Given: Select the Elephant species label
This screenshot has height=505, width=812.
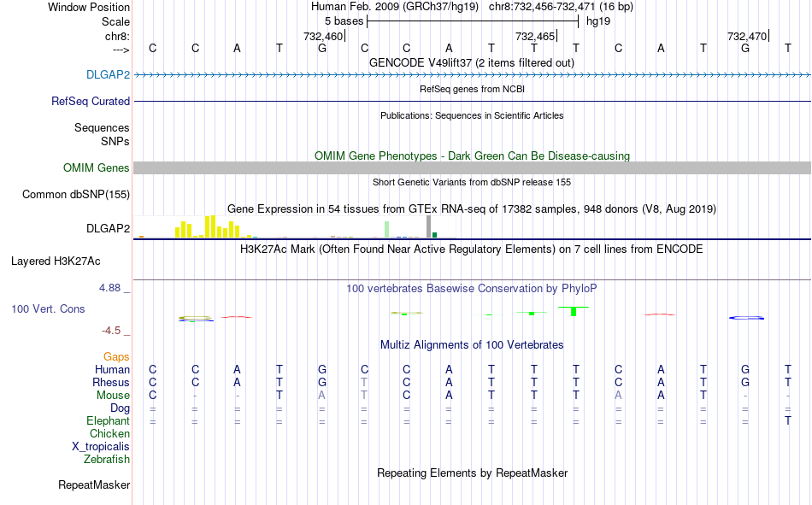Looking at the screenshot, I should click(108, 420).
